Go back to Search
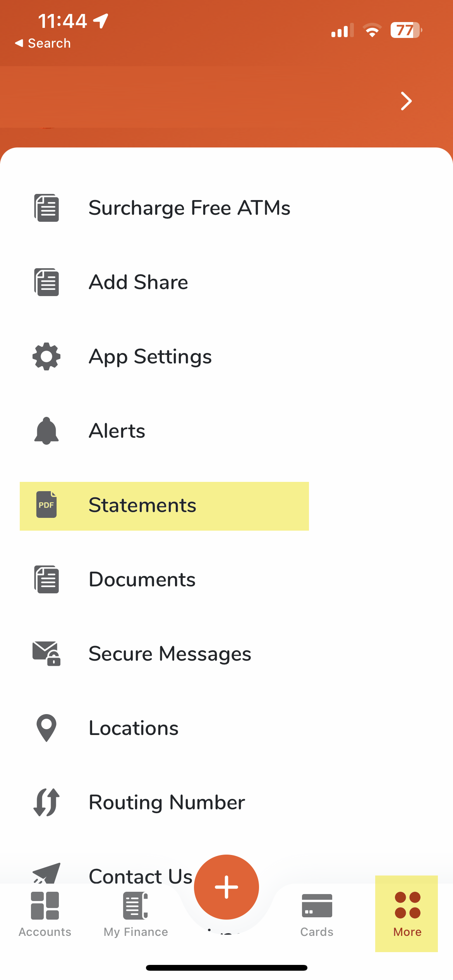 tap(43, 43)
